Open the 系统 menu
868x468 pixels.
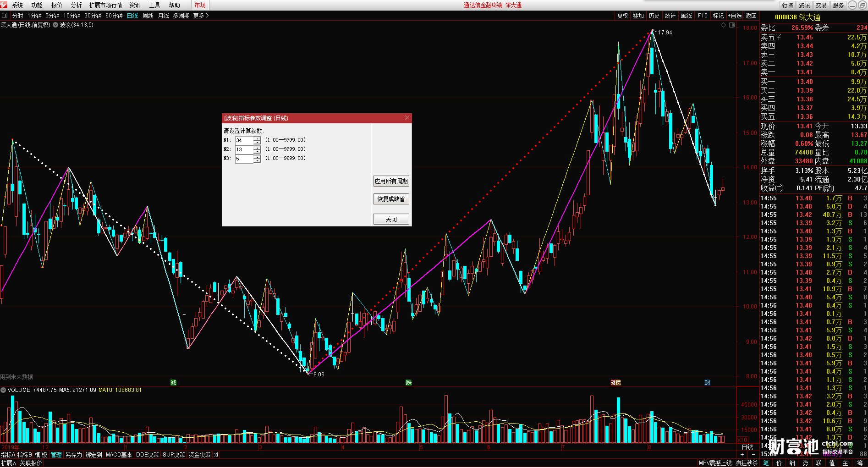pos(17,5)
